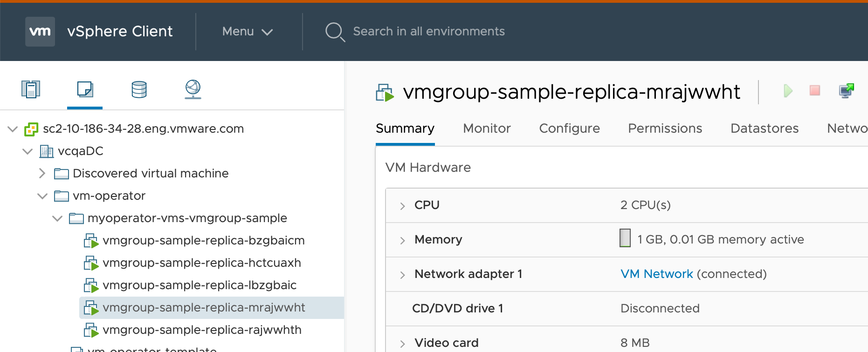Screen dimensions: 868x352
Task: Select vmgroup-sample-replica-rajwwhth in the tree
Action: pos(202,330)
